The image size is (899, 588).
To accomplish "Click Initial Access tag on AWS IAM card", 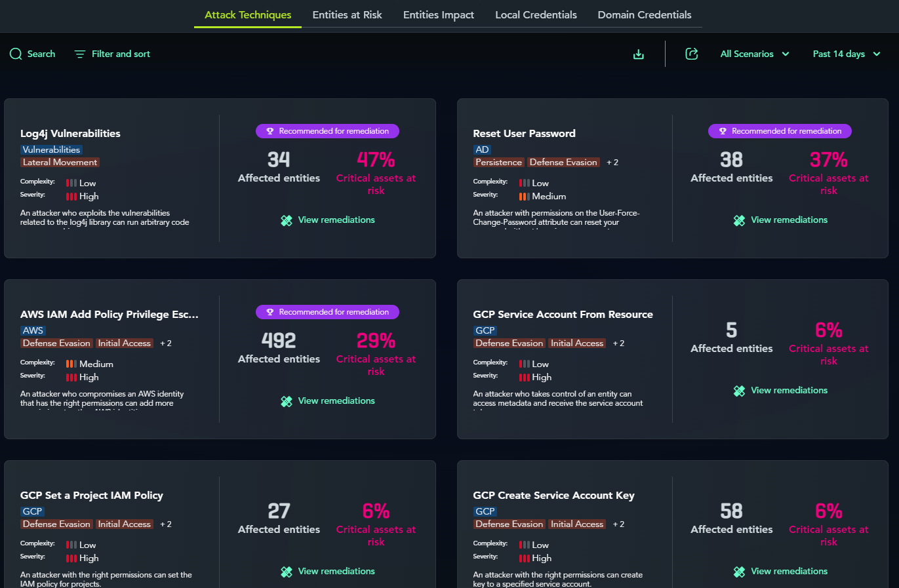I will click(124, 343).
